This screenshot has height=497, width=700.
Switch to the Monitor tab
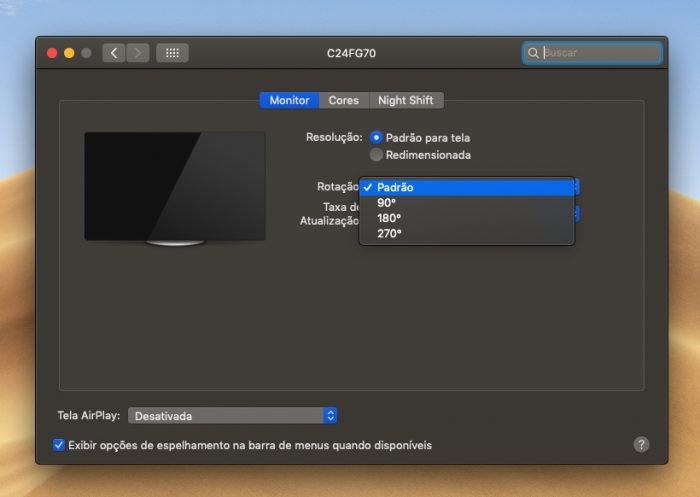pos(289,100)
